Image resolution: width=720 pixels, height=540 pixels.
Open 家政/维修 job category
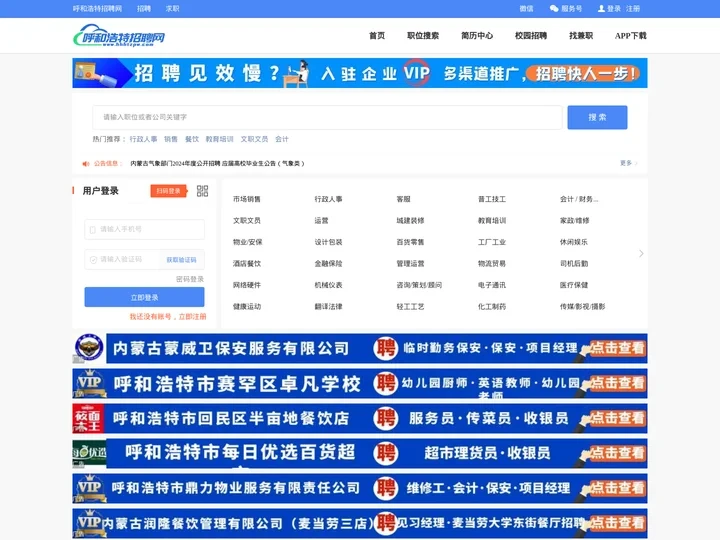point(574,220)
